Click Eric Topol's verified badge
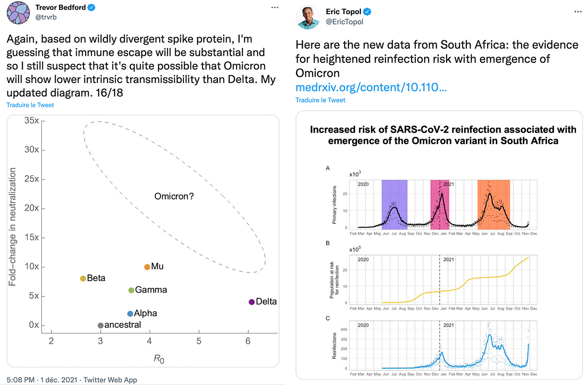Viewport: 588px width, 385px height. click(x=367, y=12)
